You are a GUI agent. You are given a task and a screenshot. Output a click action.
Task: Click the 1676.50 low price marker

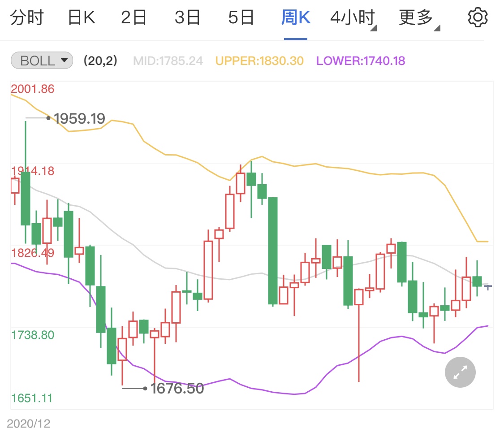(x=177, y=389)
